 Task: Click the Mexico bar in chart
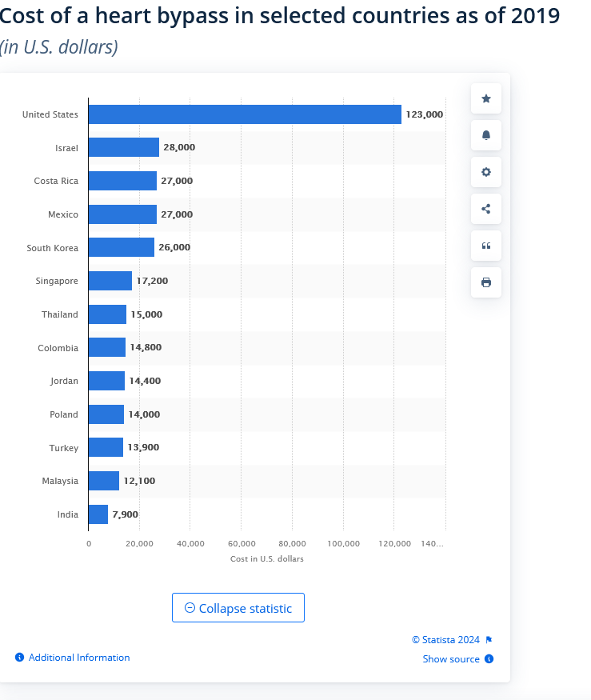(122, 214)
